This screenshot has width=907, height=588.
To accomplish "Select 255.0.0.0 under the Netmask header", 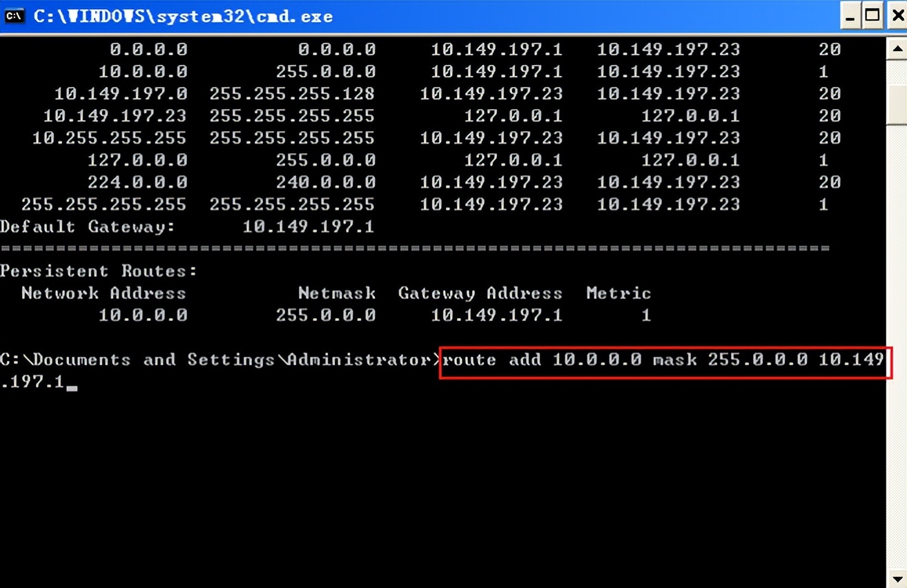I will 326,315.
